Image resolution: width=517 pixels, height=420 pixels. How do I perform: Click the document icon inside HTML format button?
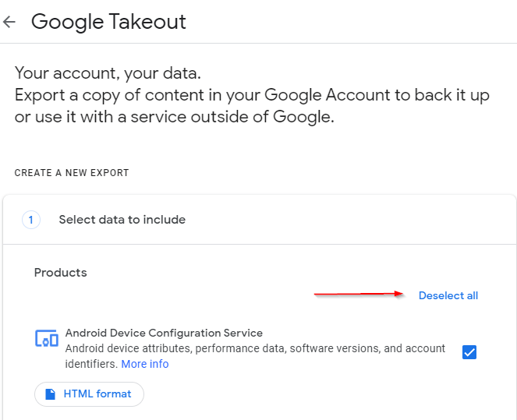pos(50,394)
